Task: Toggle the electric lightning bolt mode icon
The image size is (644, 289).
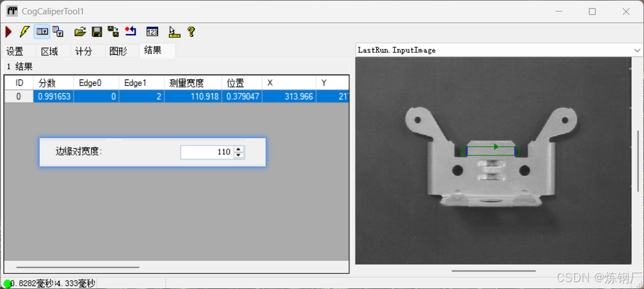Action: tap(25, 32)
